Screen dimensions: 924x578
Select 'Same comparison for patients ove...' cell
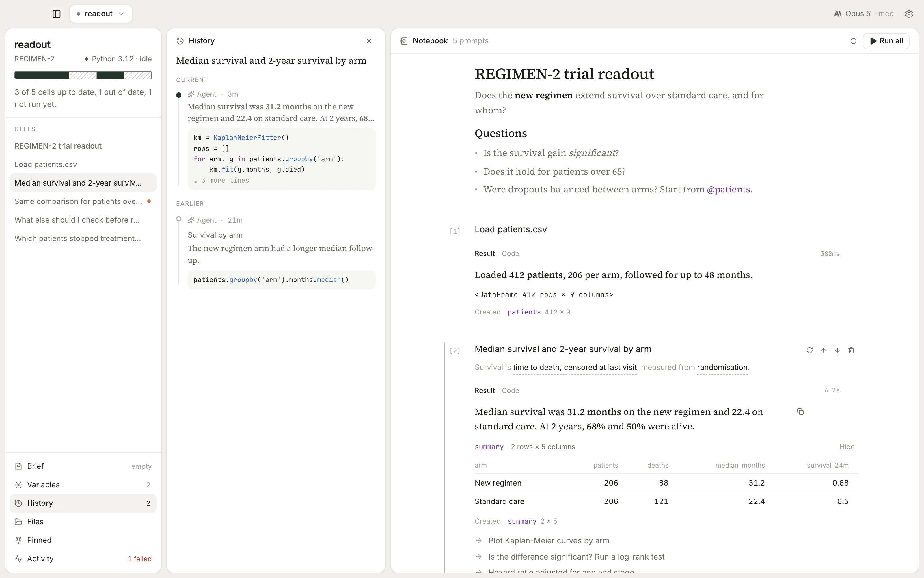pyautogui.click(x=83, y=201)
